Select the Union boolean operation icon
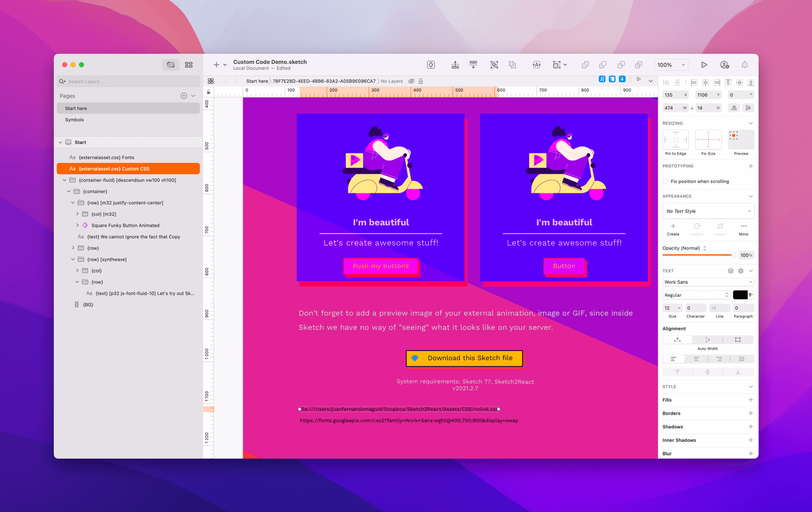This screenshot has height=512, width=812. coord(585,65)
